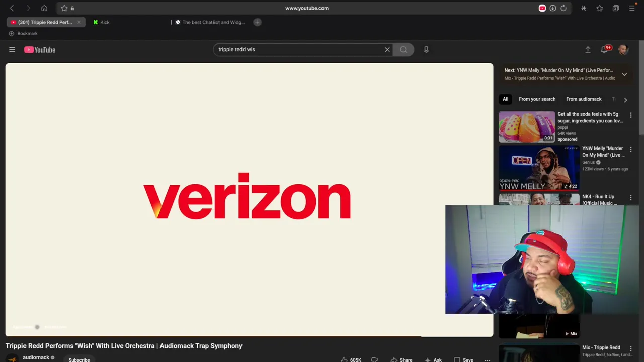The image size is (644, 362).
Task: Open YouTube notifications bell
Action: coord(605,49)
